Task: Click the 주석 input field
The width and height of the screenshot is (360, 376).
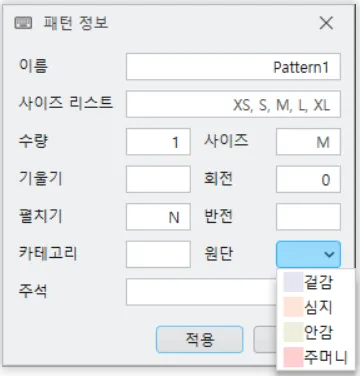Action: [x=201, y=292]
